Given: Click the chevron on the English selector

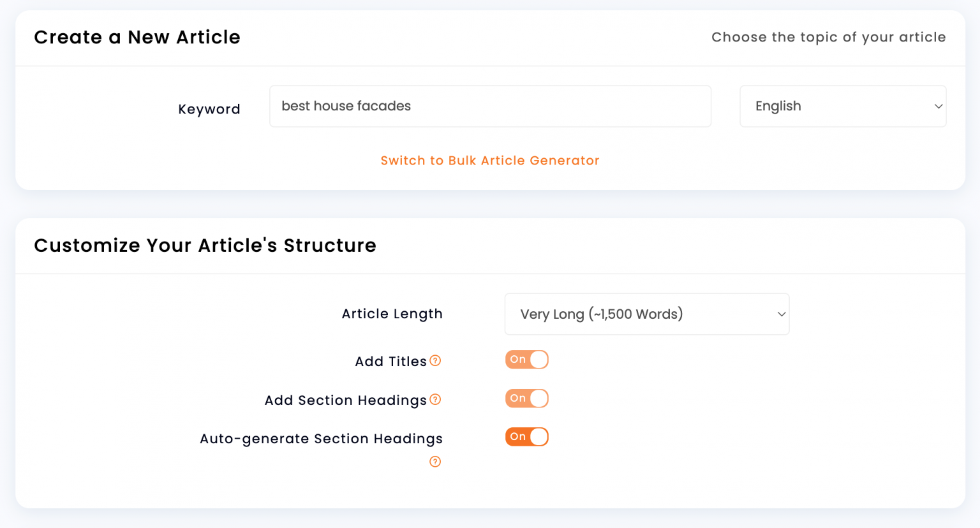Looking at the screenshot, I should pyautogui.click(x=939, y=106).
